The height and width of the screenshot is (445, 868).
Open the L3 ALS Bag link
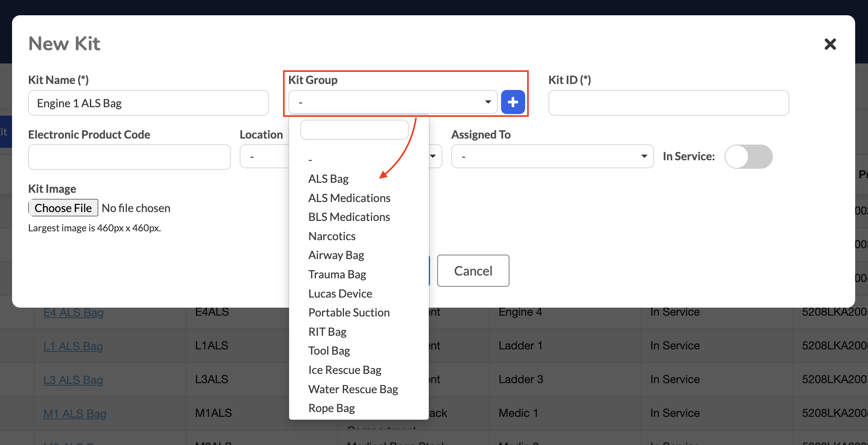pos(73,380)
